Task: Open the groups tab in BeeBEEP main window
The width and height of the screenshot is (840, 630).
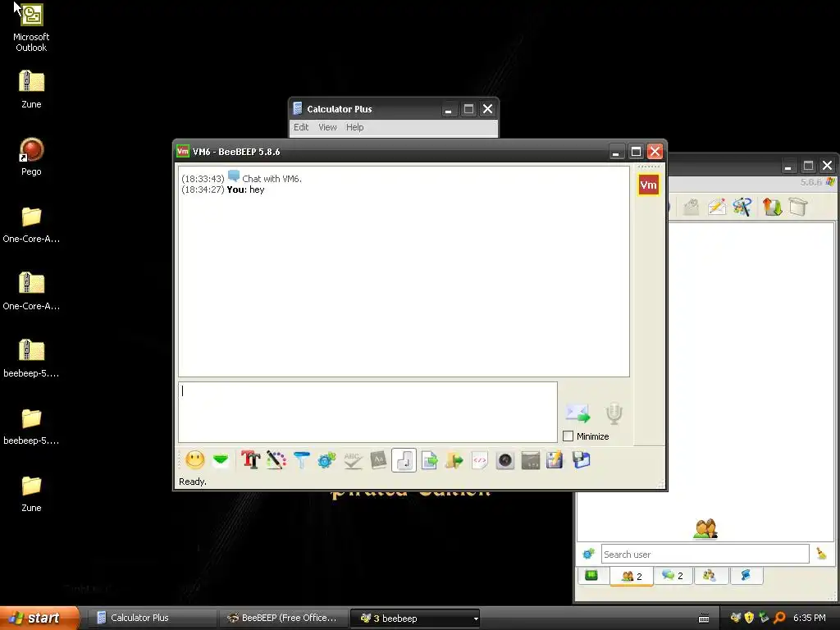Action: pyautogui.click(x=710, y=575)
